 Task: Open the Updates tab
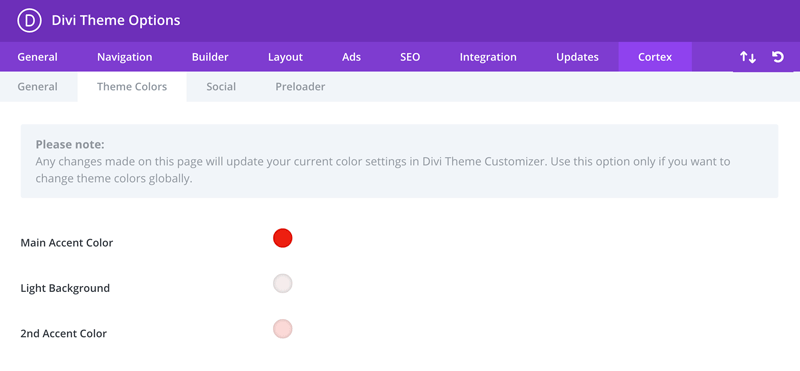tap(578, 57)
